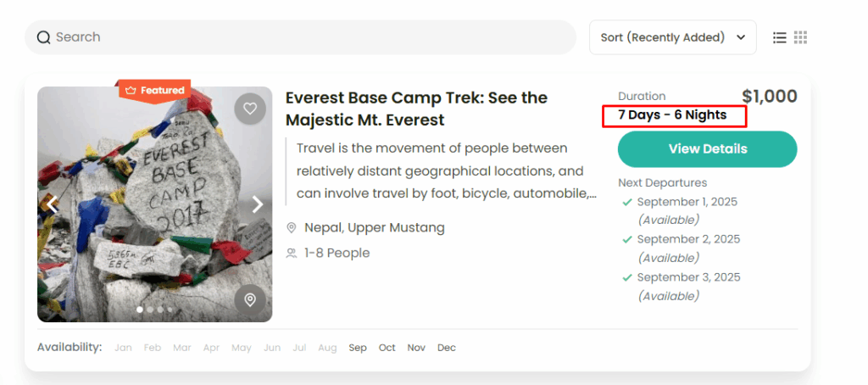
Task: Select Sep in availability months
Action: [x=358, y=348]
